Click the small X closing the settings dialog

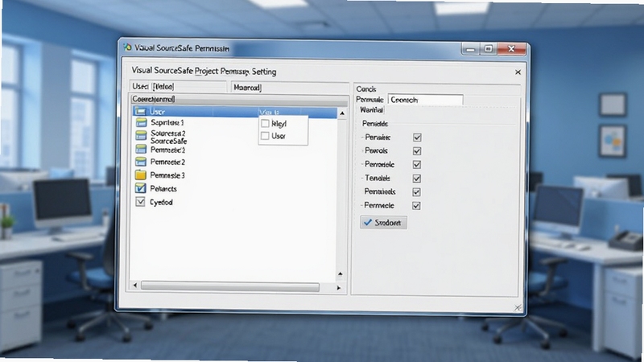518,72
